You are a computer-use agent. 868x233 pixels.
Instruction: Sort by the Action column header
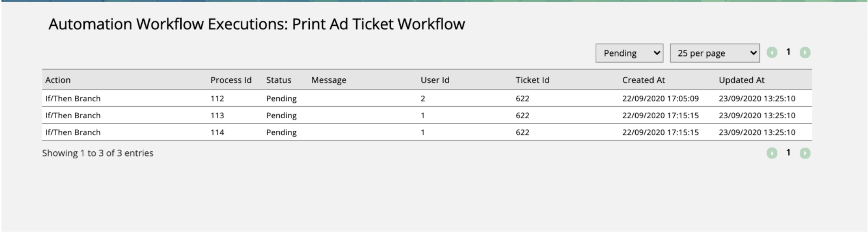coord(58,80)
